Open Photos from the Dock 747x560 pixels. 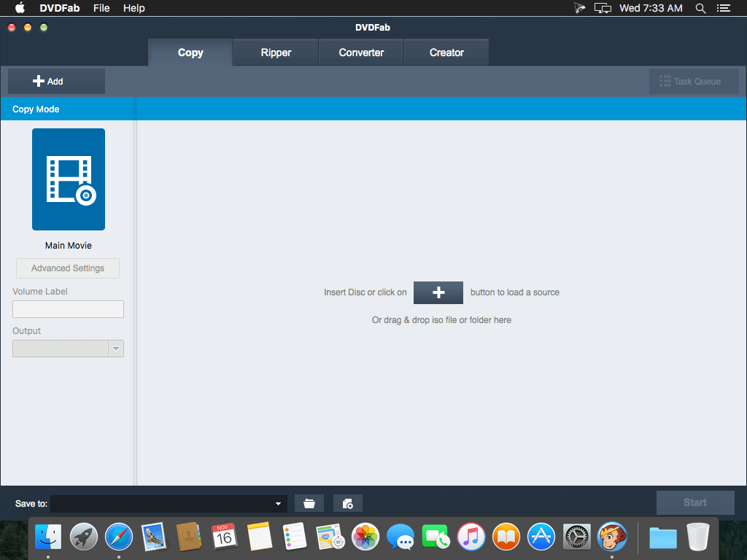tap(365, 537)
